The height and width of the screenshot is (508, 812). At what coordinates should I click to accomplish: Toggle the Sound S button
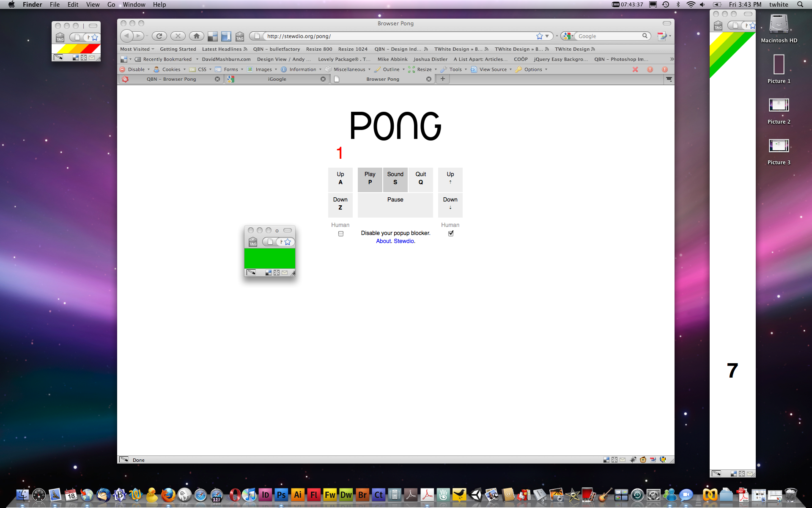click(x=395, y=178)
